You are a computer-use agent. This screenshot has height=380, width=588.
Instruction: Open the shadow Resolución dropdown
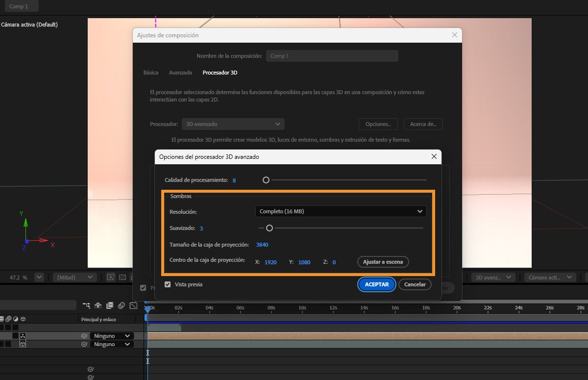point(341,211)
